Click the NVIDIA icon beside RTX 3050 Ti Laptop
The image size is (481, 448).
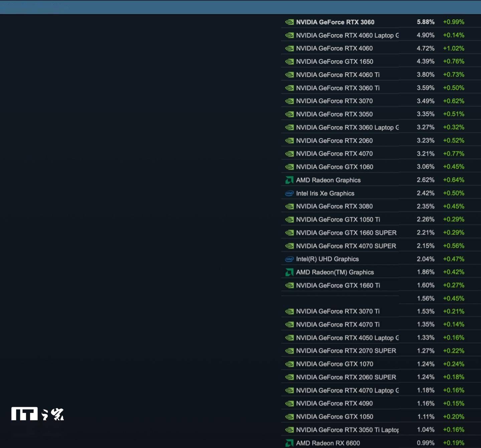(289, 430)
